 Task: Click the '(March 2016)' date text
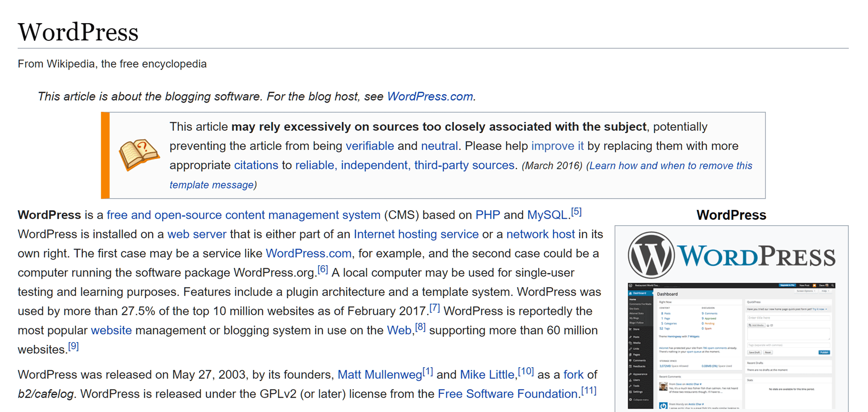(552, 166)
